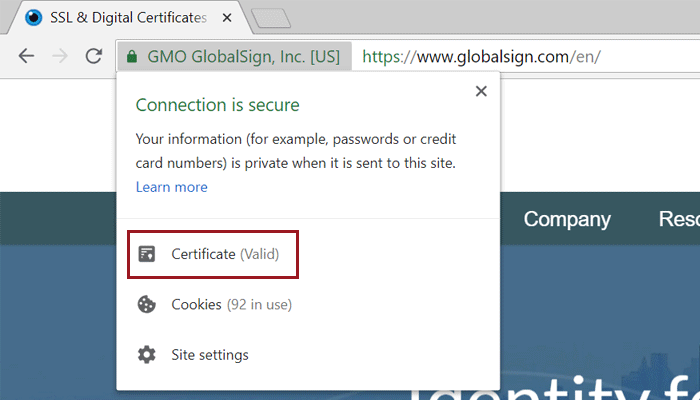The width and height of the screenshot is (700, 400).
Task: Click the partially visible Resources menu
Action: click(x=679, y=219)
